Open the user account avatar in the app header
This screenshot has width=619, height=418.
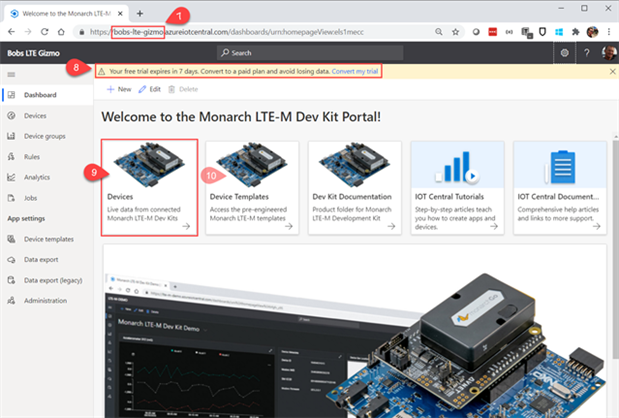click(608, 52)
